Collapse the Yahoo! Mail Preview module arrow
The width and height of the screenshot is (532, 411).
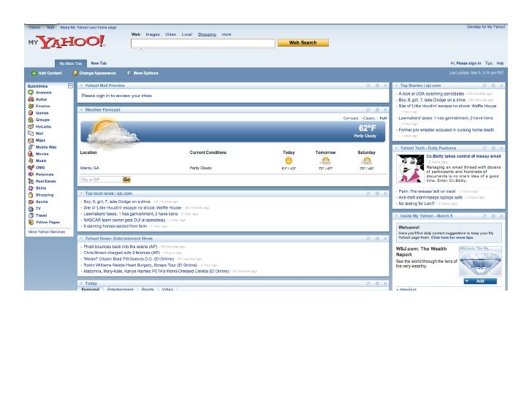pyautogui.click(x=81, y=85)
